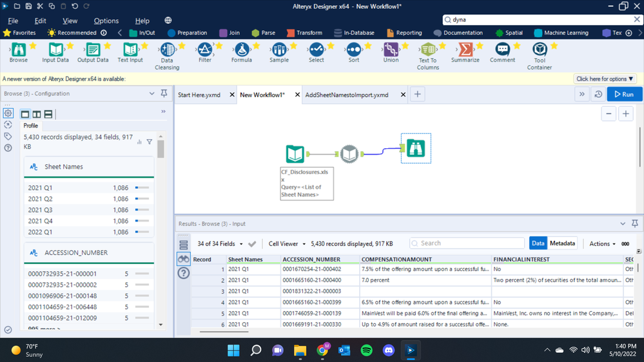Open the Actions dropdown
This screenshot has height=362, width=644.
(x=603, y=243)
